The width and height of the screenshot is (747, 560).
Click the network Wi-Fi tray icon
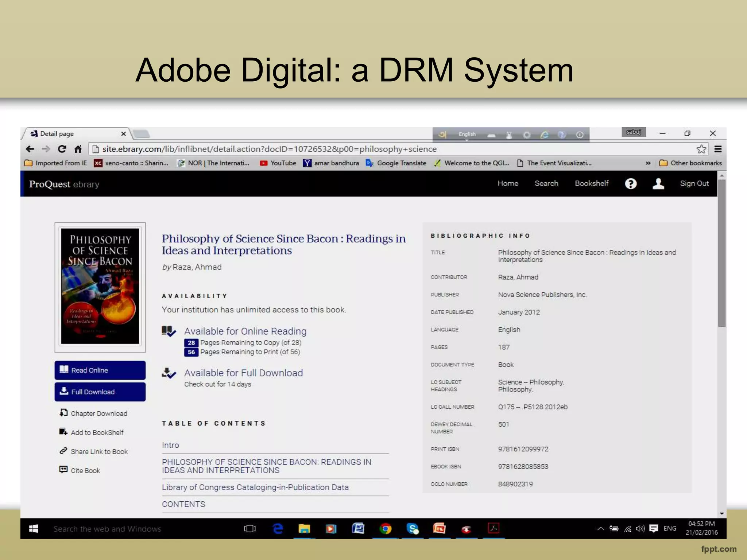click(x=628, y=529)
